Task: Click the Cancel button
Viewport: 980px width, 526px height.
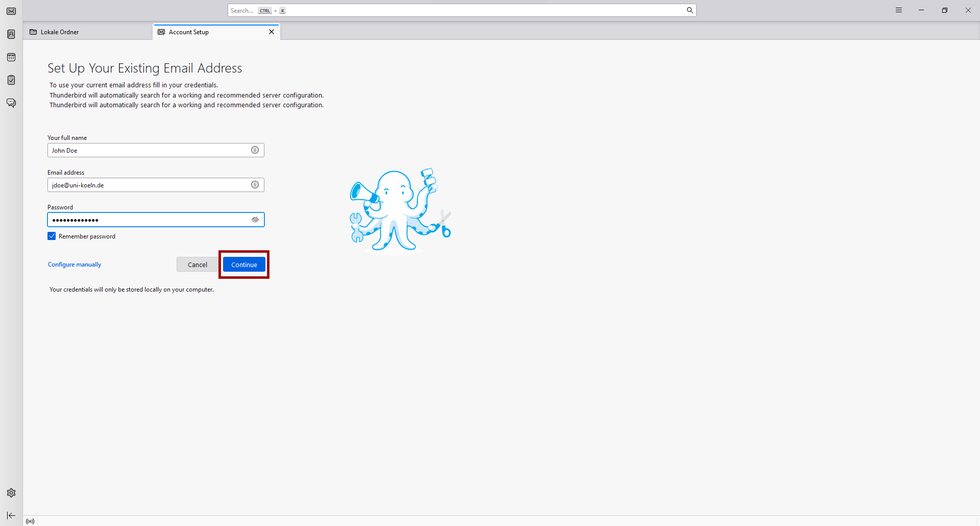Action: (x=198, y=265)
